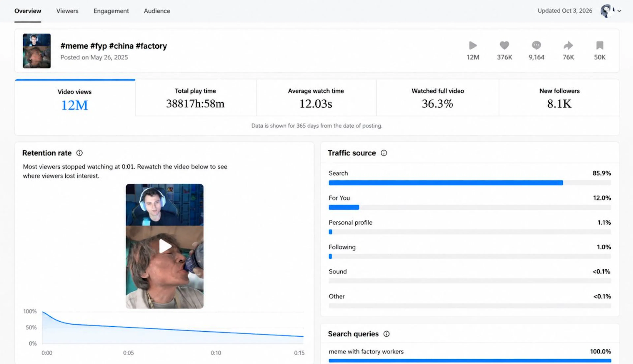Screen dimensions: 633x364
Task: Click the Personal profile traffic bar
Action: click(x=470, y=232)
